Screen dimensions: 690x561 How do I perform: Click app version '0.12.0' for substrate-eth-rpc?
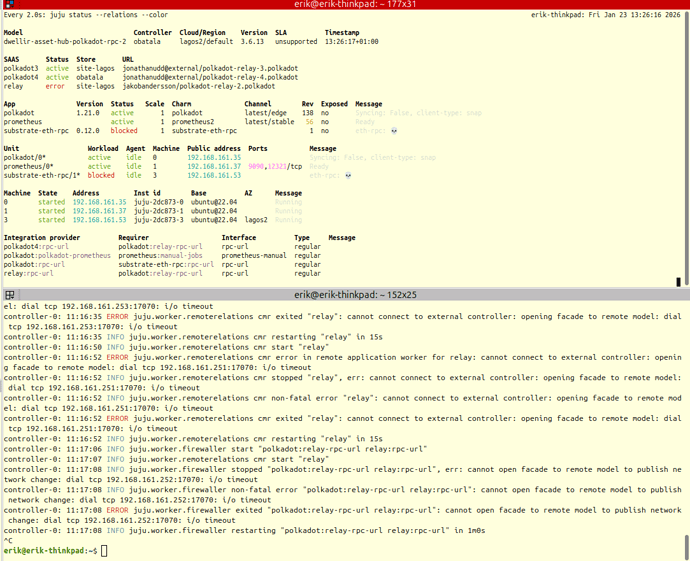click(x=88, y=131)
